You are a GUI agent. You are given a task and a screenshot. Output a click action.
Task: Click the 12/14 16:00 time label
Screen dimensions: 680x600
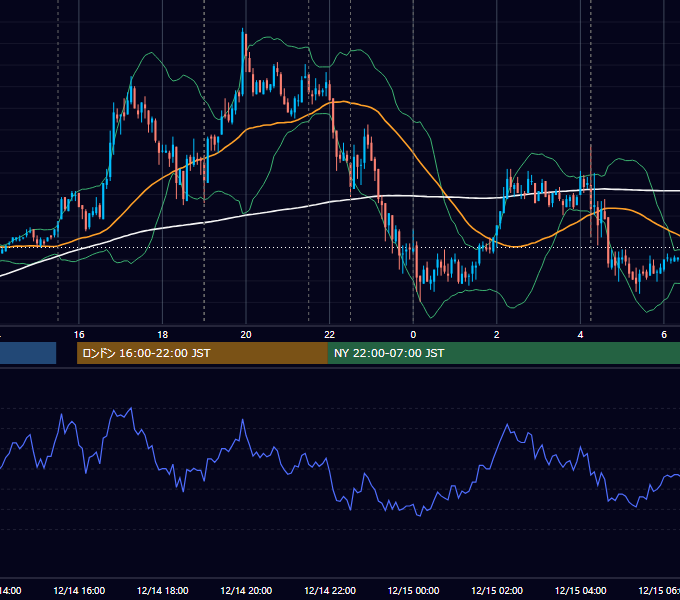click(79, 590)
